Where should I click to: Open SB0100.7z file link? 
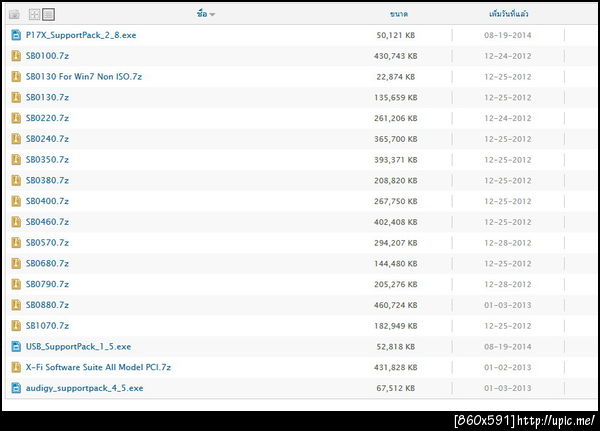[47, 56]
